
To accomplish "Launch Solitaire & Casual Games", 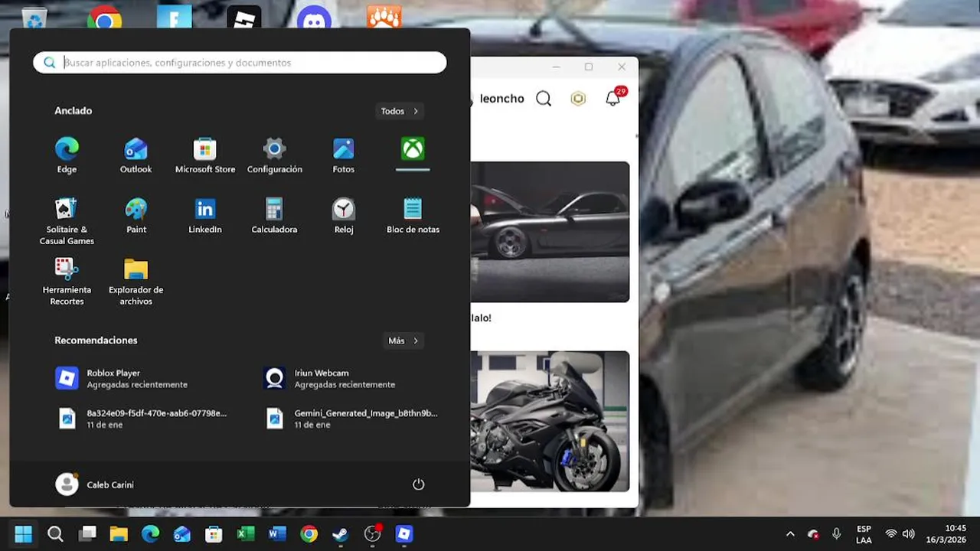I will pyautogui.click(x=67, y=222).
